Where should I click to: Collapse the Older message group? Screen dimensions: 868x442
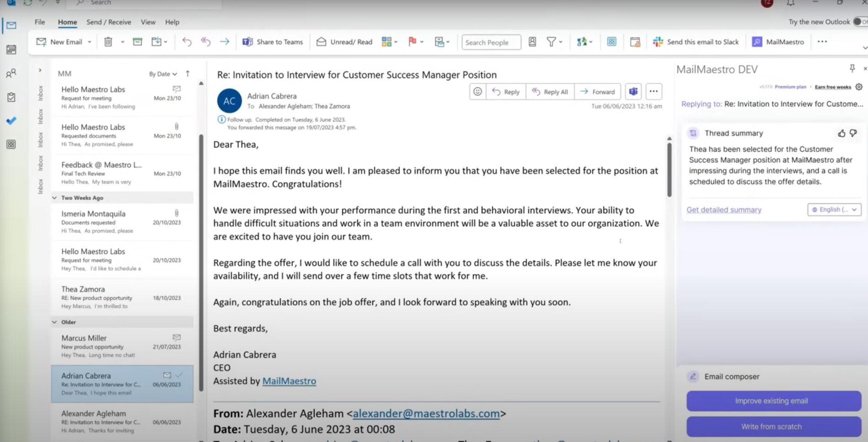(x=54, y=322)
